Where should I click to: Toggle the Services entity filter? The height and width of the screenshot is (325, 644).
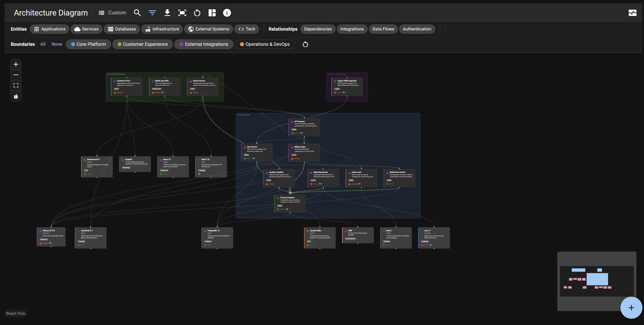click(86, 29)
